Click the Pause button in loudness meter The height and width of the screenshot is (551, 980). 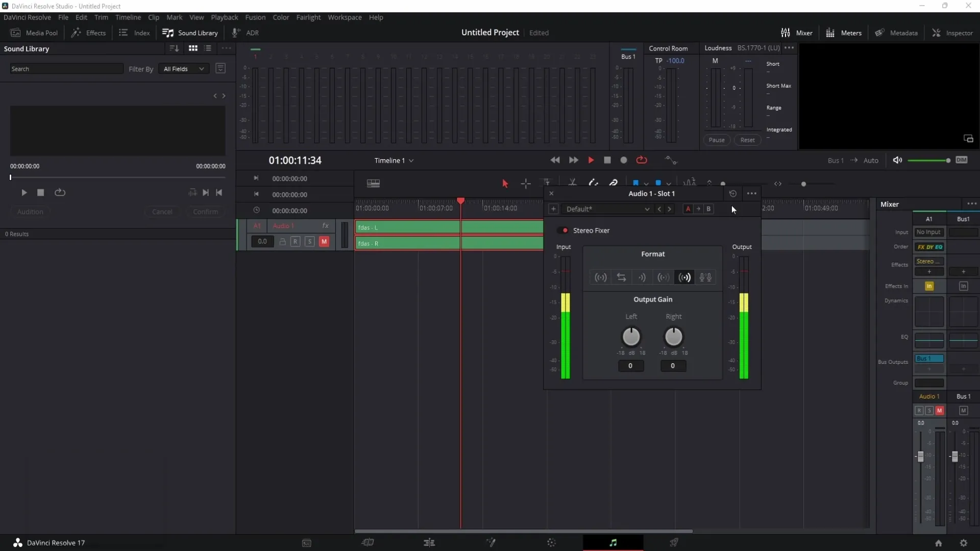pyautogui.click(x=717, y=140)
